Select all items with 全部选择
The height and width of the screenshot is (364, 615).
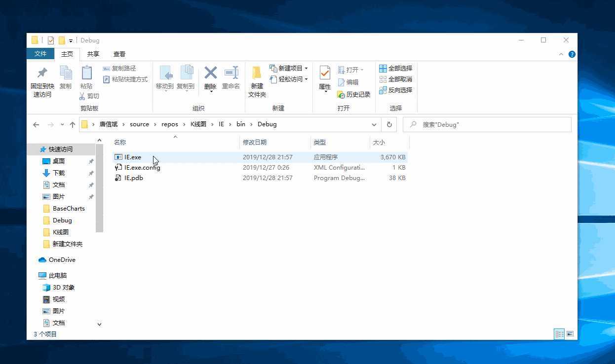[395, 68]
